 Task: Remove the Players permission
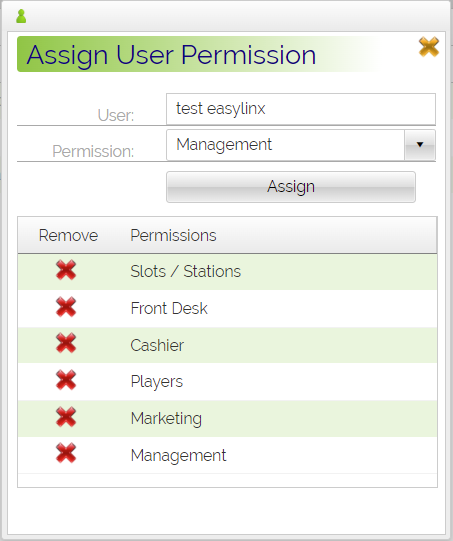click(66, 380)
